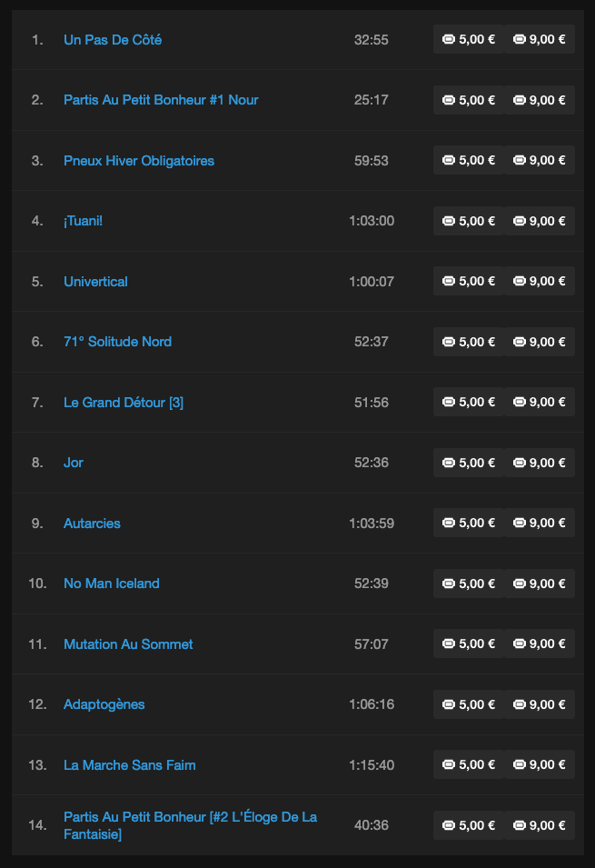Open Mutation Au Sommet
The height and width of the screenshot is (868, 595).
[x=128, y=644]
